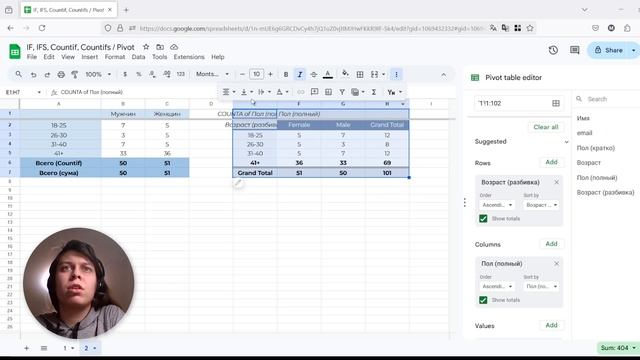Format cells as currency

point(125,74)
